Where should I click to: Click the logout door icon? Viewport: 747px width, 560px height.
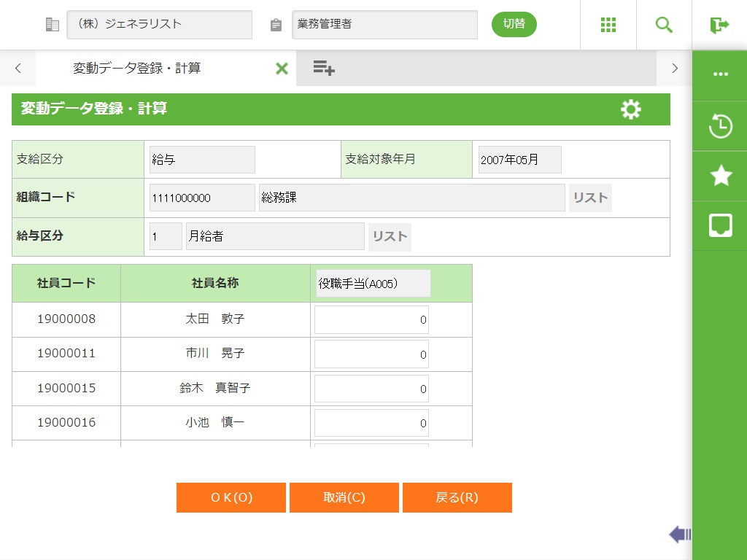719,25
